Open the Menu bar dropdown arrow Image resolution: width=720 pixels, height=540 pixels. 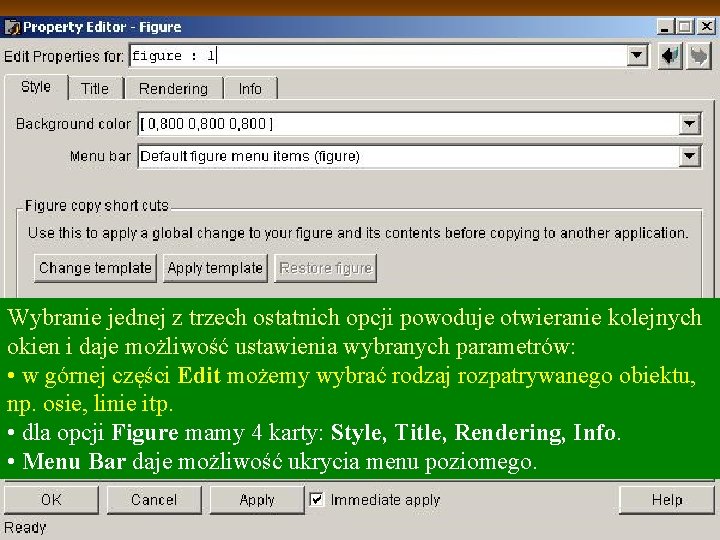coord(689,156)
